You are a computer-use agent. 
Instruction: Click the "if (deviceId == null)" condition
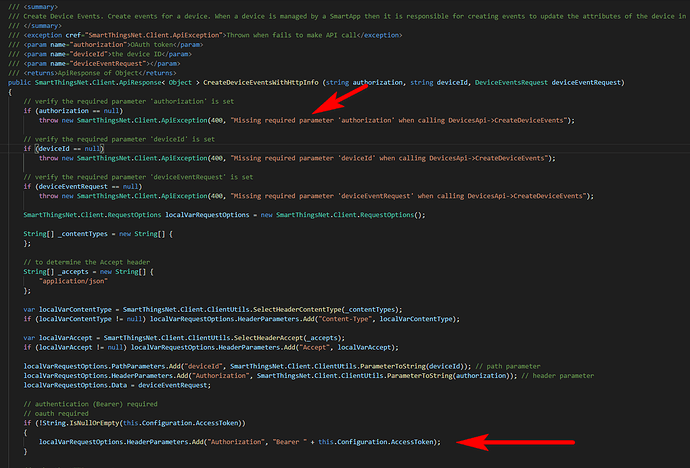click(x=64, y=149)
